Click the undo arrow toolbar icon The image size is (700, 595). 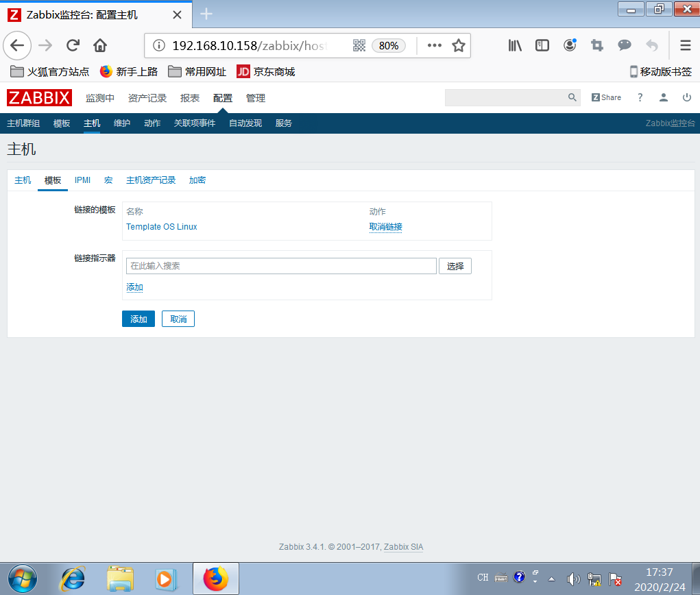tap(652, 45)
